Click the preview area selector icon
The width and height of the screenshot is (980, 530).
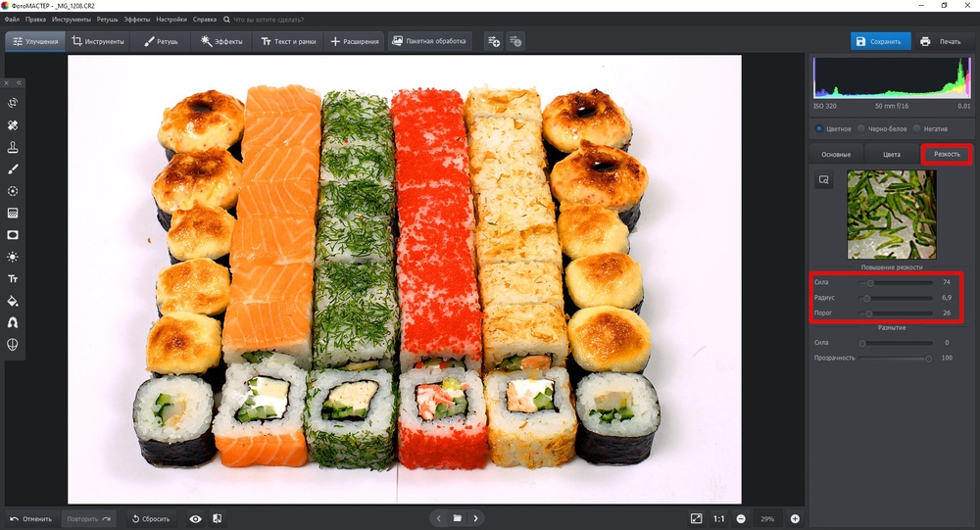(x=824, y=180)
